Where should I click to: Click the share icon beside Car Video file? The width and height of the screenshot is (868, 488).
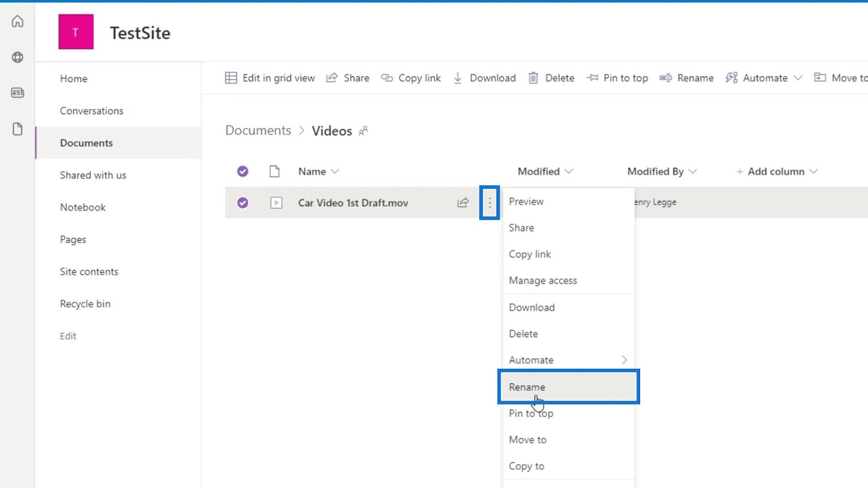[463, 203]
